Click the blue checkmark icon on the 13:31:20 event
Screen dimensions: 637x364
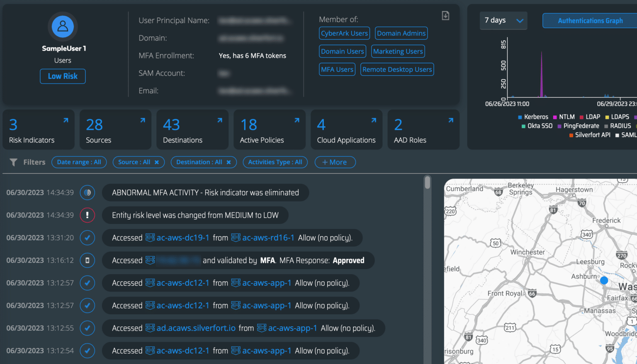point(87,238)
